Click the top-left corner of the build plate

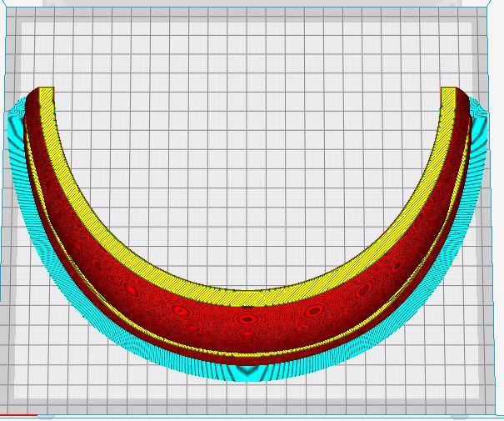point(18,18)
